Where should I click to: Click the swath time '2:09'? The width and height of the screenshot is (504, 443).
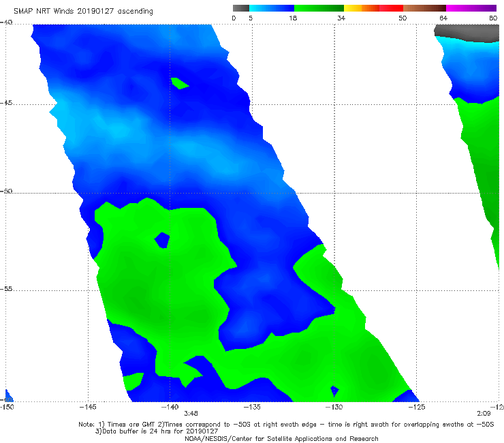coord(484,414)
